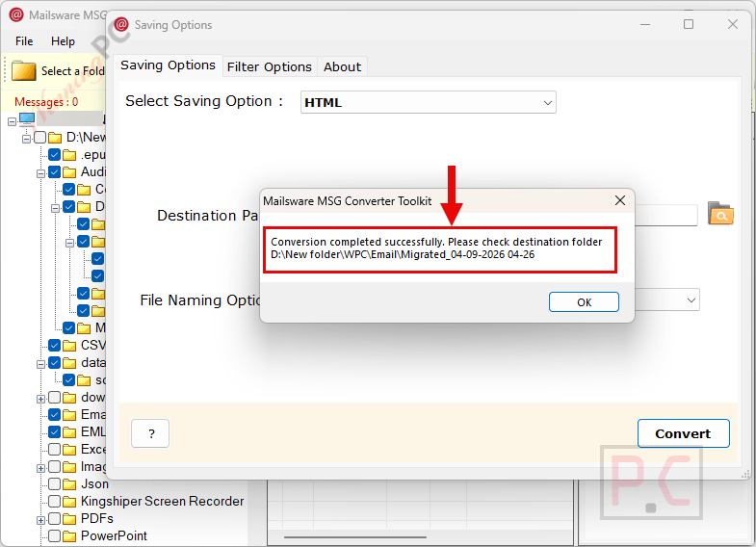Minimize the Saving Options window
This screenshot has width=756, height=547.
point(645,24)
